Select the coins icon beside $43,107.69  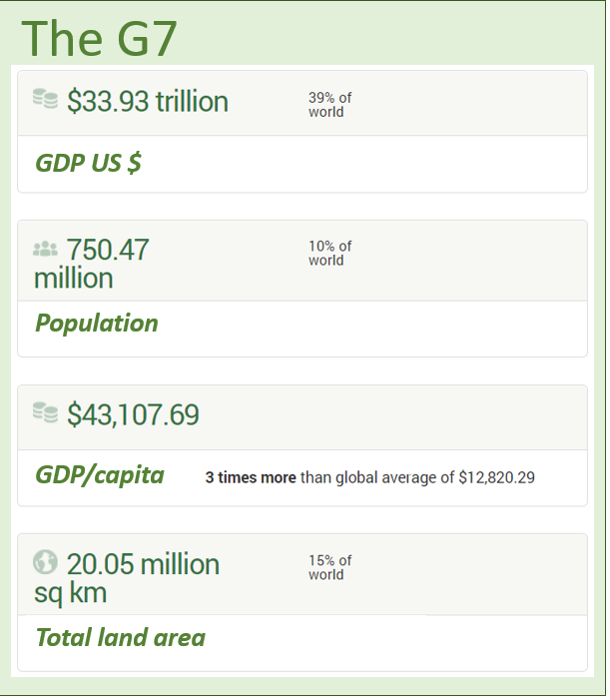pyautogui.click(x=45, y=411)
